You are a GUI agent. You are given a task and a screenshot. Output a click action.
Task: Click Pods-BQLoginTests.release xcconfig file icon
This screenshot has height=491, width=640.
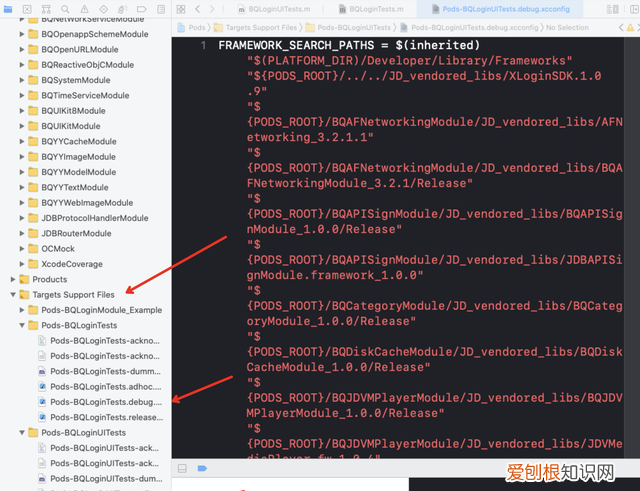[42, 417]
